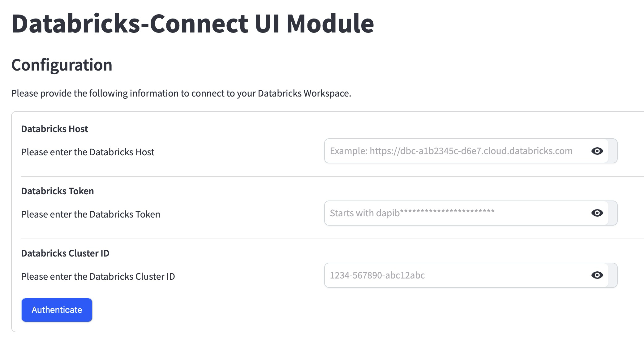Screen dimensions: 644x354
Task: Show the Databricks Cluster ID value
Action: click(597, 275)
